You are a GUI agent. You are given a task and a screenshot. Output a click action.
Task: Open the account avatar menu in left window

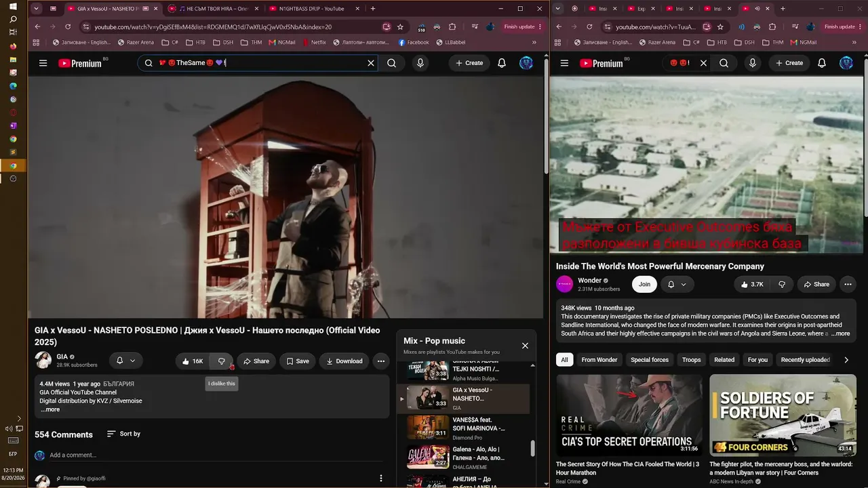point(526,63)
